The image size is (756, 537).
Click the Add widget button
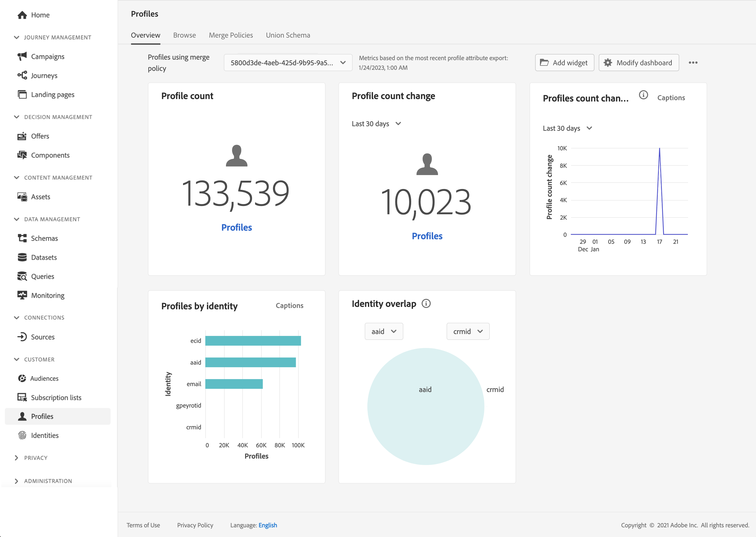(x=564, y=63)
